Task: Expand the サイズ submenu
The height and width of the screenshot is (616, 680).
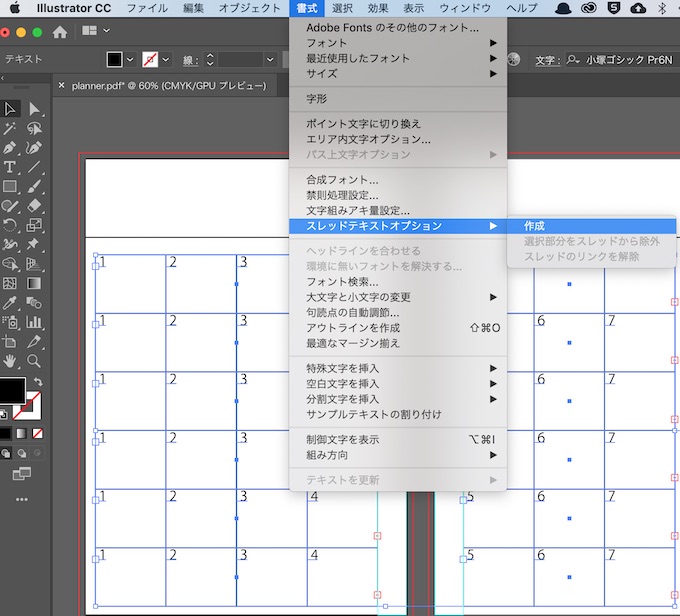Action: click(398, 74)
